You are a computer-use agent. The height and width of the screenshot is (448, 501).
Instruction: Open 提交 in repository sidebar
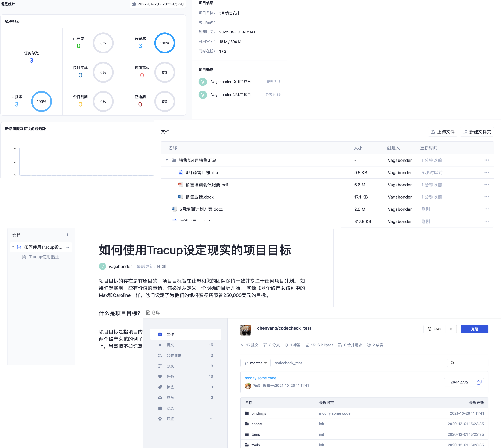click(170, 345)
